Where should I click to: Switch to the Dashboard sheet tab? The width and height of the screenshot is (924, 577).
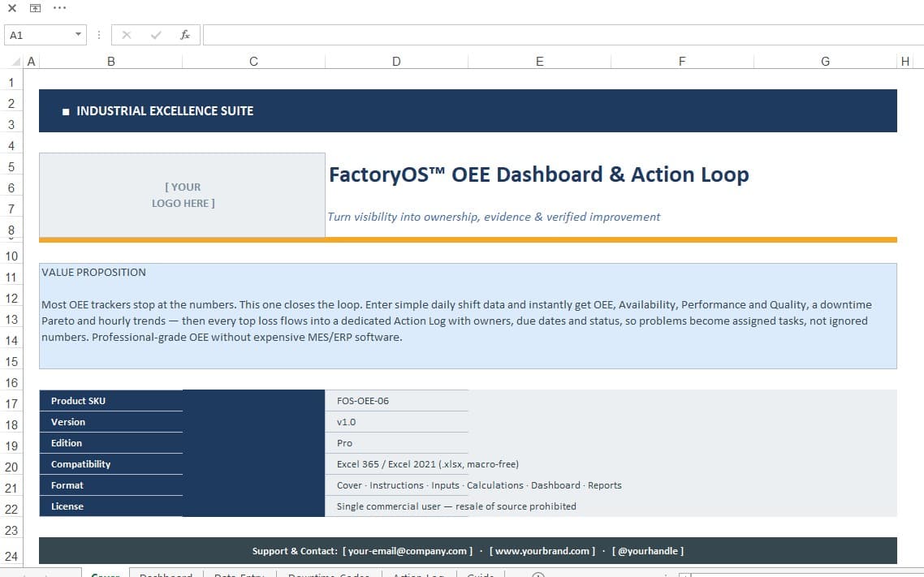166,574
